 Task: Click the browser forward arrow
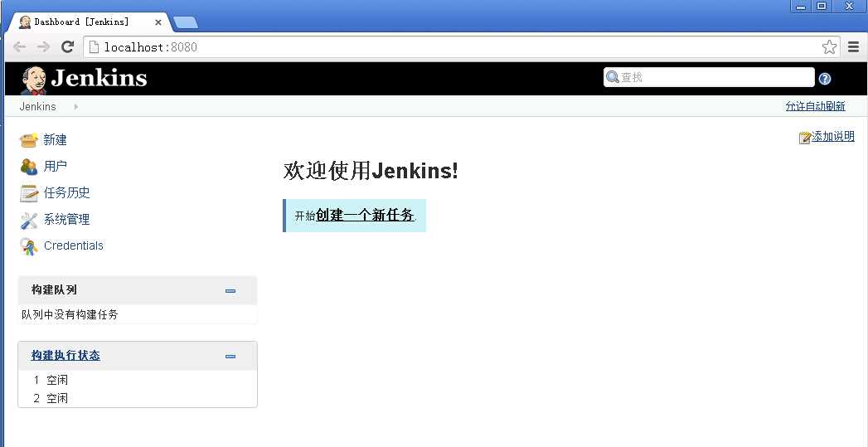(x=43, y=47)
